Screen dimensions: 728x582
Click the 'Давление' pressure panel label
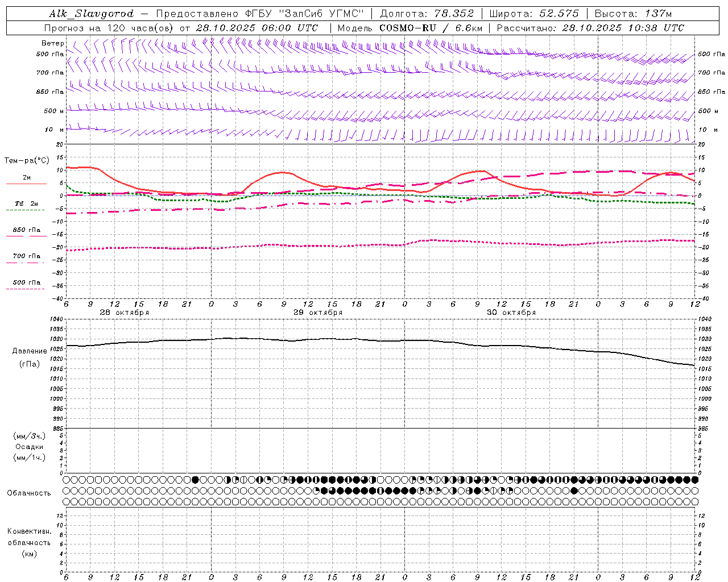pyautogui.click(x=30, y=351)
